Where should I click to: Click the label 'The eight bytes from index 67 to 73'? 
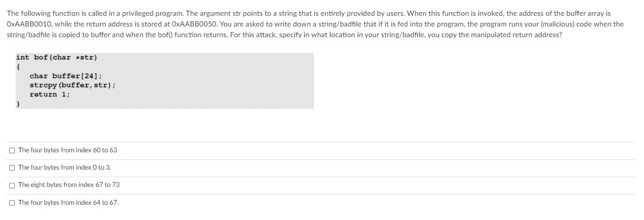69,185
